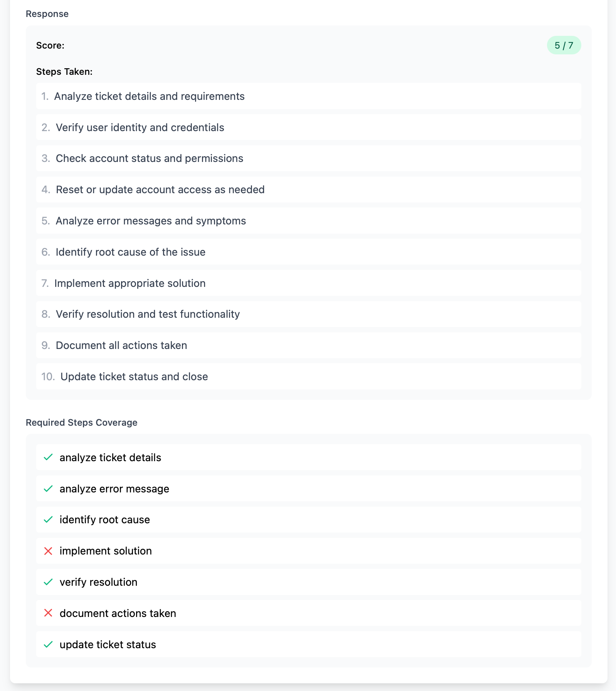Screen dimensions: 616x691
Task: Click the green checkmark beside "identify root cause"
Action: [x=48, y=520]
